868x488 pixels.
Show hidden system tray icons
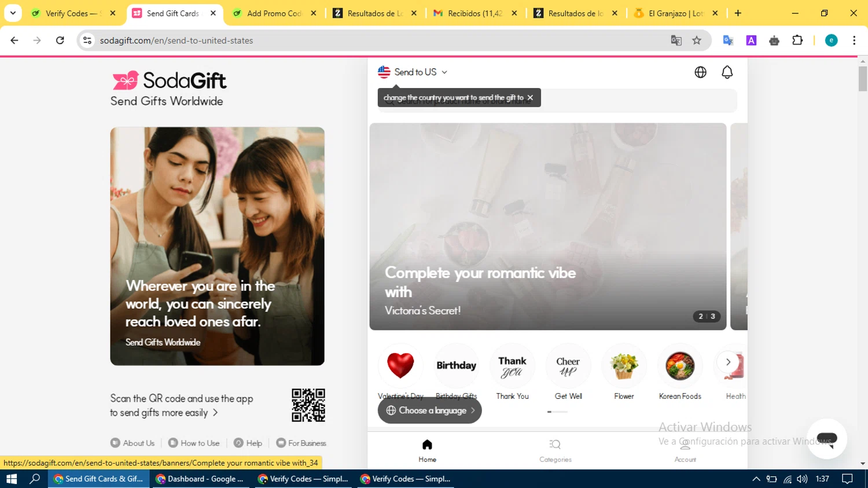pos(756,479)
